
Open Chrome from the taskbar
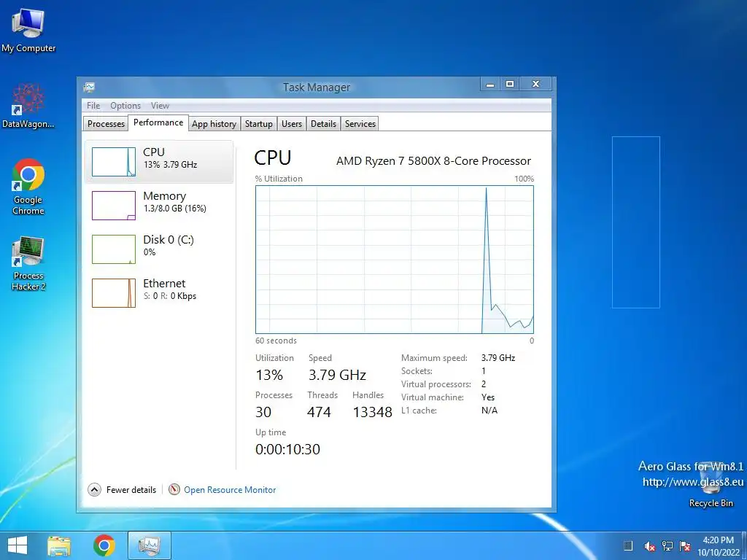(x=104, y=545)
